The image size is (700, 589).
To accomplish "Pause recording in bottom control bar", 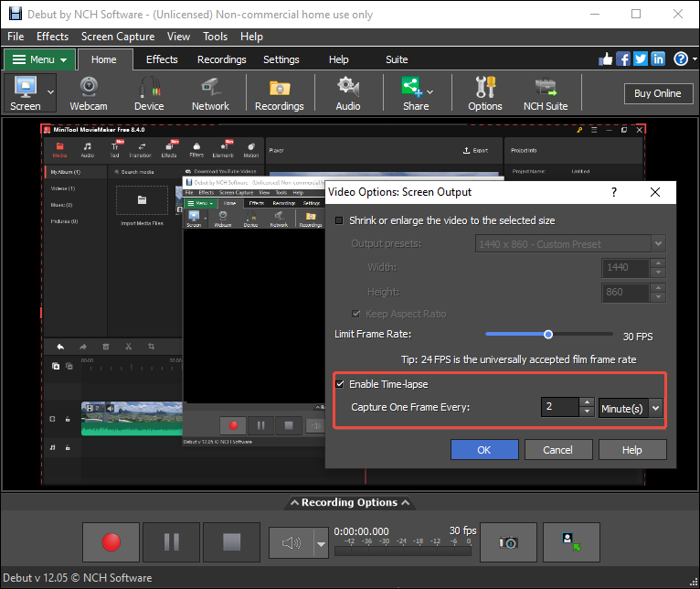I will [172, 542].
